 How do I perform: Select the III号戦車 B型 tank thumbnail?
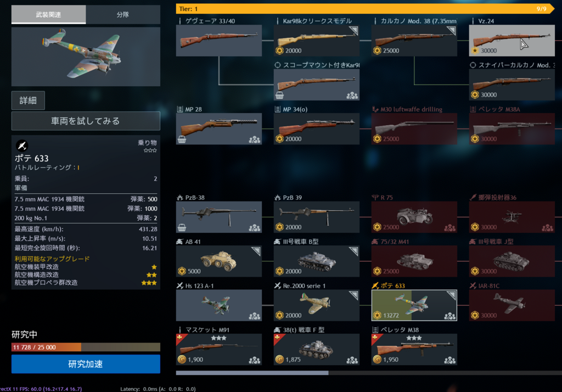point(317,261)
